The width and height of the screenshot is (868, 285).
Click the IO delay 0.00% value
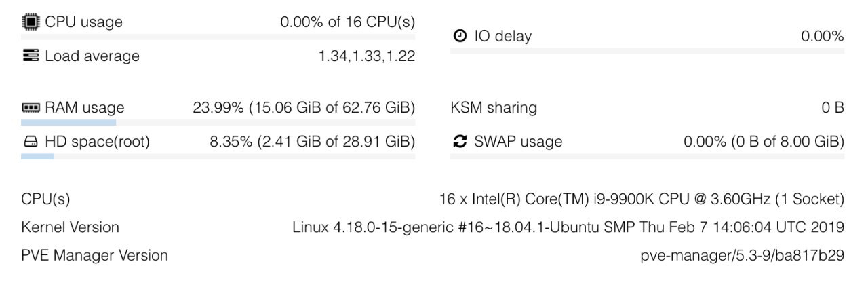click(x=822, y=36)
